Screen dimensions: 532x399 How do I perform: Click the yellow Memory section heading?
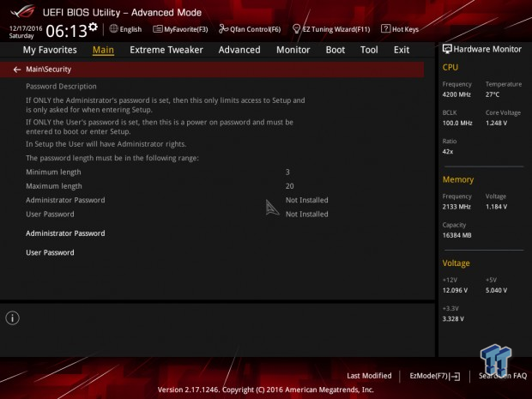[458, 180]
